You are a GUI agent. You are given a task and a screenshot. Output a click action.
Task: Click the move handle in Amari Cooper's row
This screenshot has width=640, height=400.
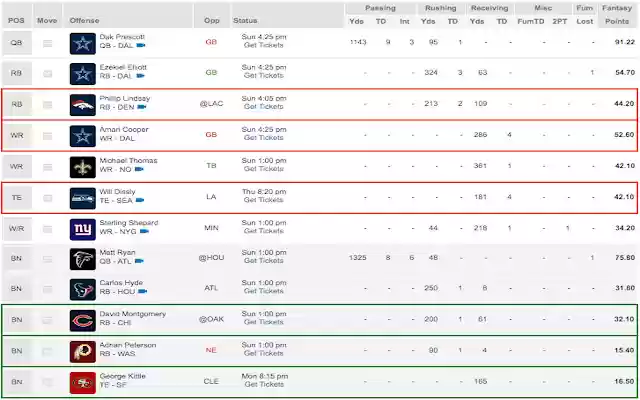pos(48,136)
